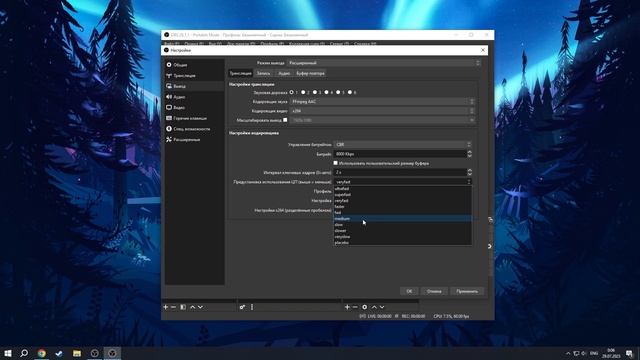This screenshot has width=640, height=360.
Task: Choose veryslow from the preset list
Action: click(403, 237)
